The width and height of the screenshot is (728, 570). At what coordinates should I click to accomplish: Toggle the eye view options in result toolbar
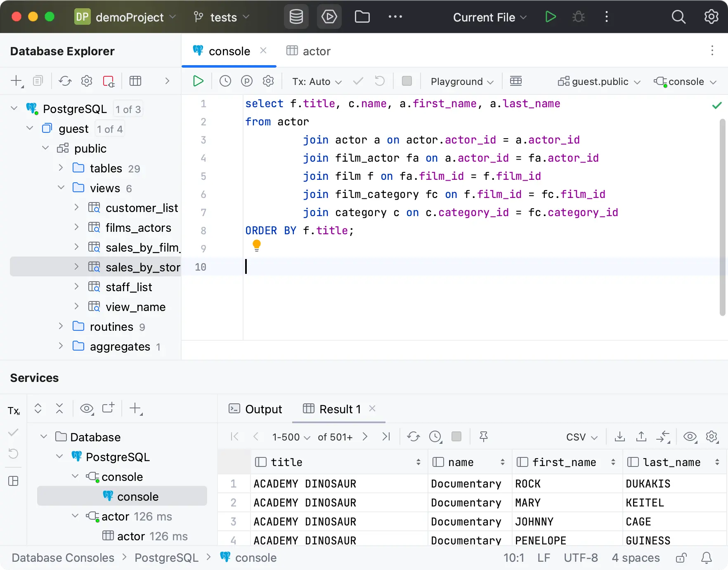[x=690, y=436]
